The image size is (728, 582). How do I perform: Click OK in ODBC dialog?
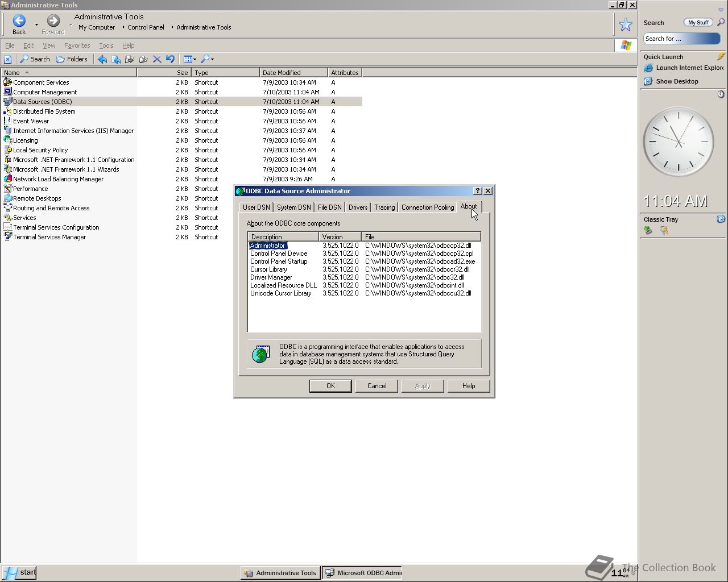click(330, 386)
